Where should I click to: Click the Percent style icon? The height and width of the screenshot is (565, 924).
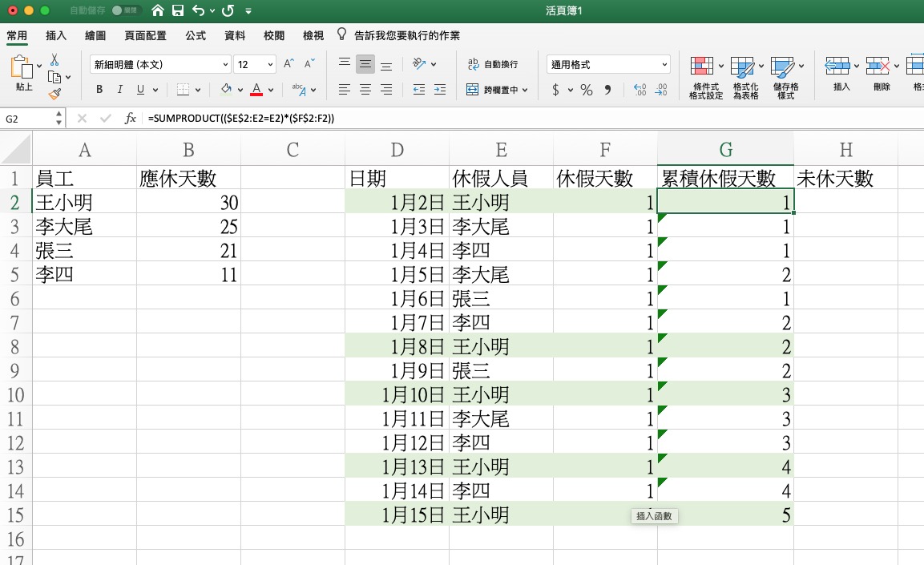point(587,90)
